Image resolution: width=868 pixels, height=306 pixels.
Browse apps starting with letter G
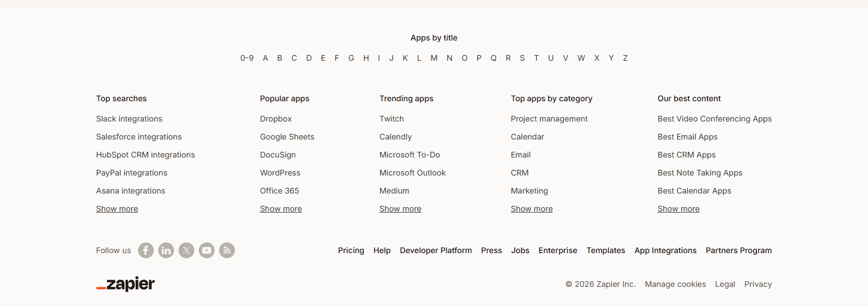click(x=351, y=58)
